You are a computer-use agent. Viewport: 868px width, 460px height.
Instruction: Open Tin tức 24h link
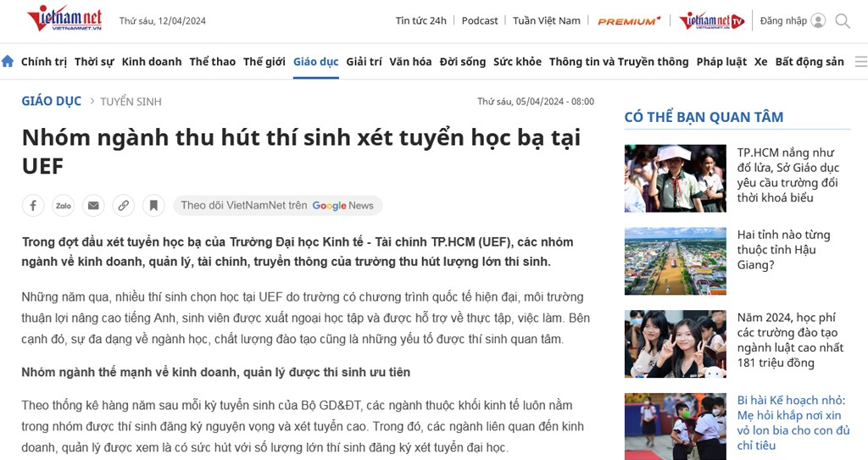[x=420, y=20]
